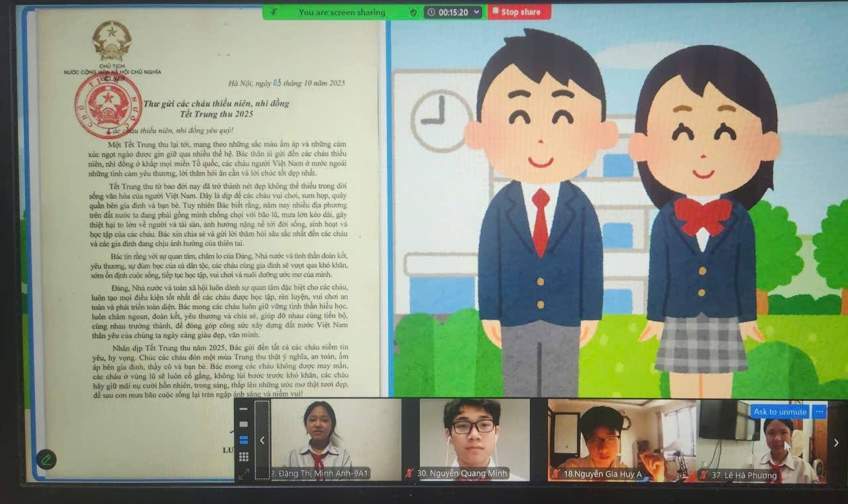This screenshot has height=504, width=848.
Task: Select the minimized video panel view icon
Action: (x=244, y=409)
